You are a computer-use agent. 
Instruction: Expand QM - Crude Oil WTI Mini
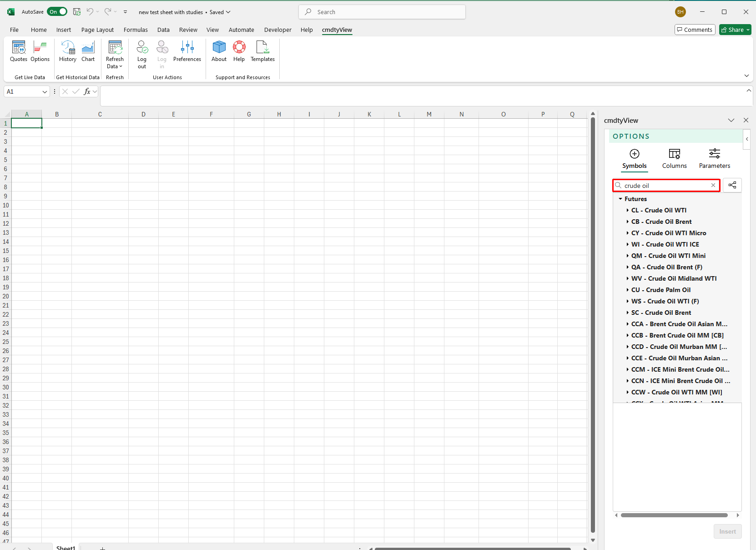627,256
